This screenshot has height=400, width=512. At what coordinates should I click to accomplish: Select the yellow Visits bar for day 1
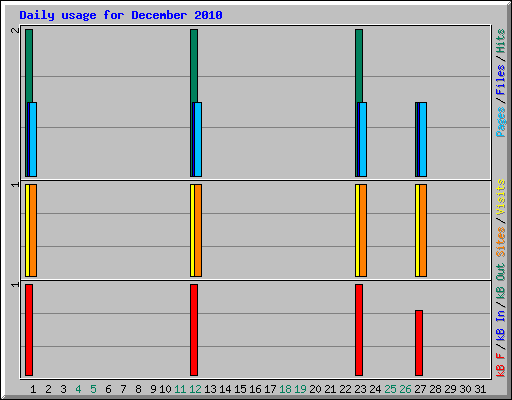[x=27, y=230]
